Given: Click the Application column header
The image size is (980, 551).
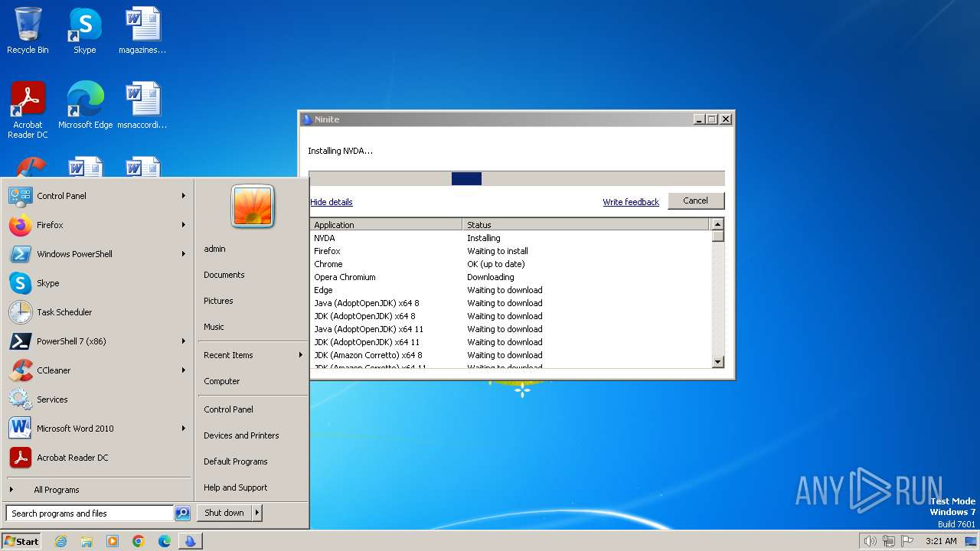Looking at the screenshot, I should click(386, 224).
